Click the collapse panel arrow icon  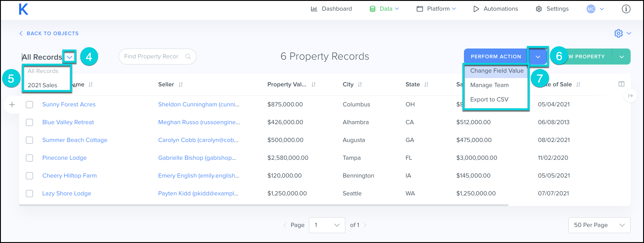click(x=630, y=96)
